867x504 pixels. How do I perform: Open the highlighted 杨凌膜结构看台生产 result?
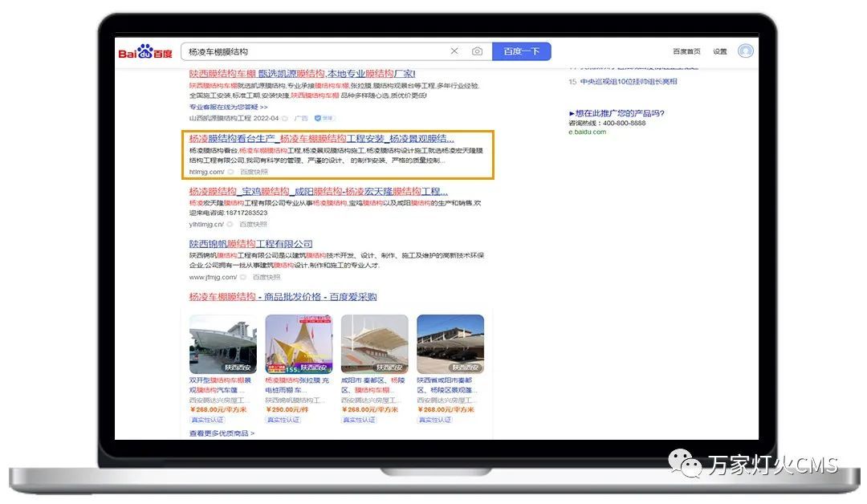click(x=321, y=138)
